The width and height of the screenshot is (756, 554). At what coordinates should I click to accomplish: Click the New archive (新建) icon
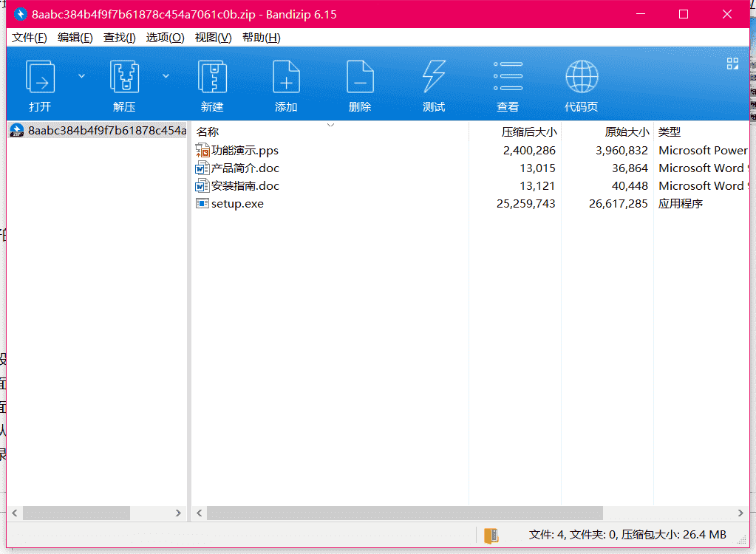click(212, 77)
